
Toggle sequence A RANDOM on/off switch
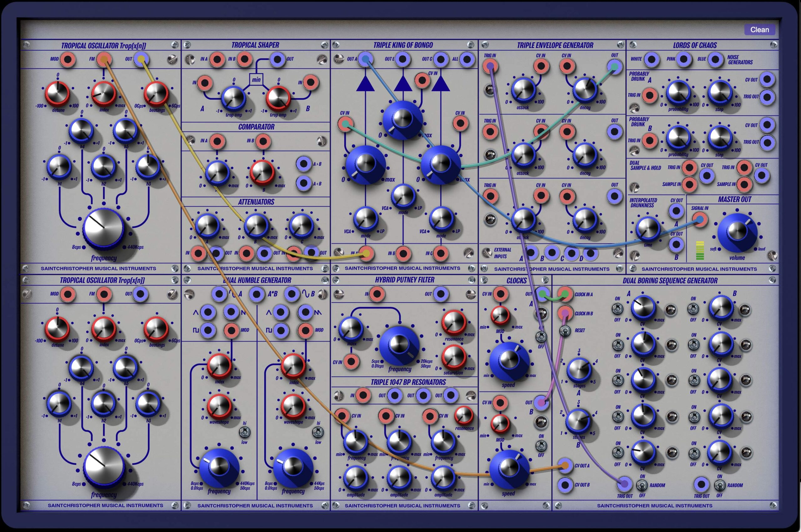642,486
